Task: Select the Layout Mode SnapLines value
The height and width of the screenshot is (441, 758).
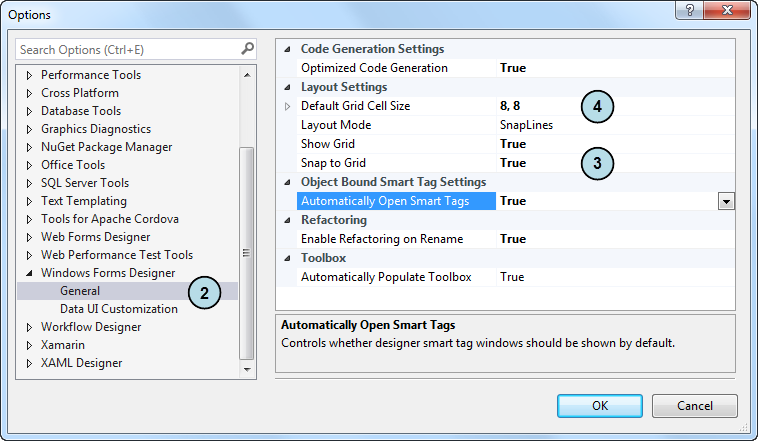Action: [x=526, y=125]
